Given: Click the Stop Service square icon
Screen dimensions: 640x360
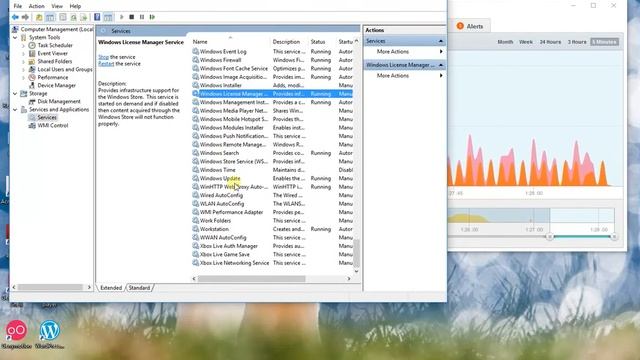Looking at the screenshot, I should click(x=131, y=17).
